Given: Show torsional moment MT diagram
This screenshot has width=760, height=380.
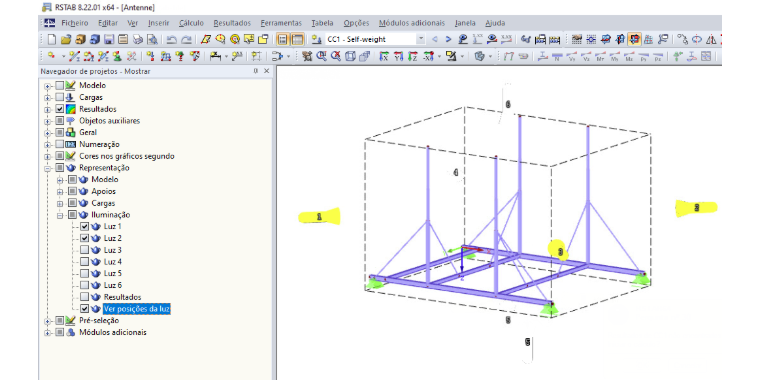Looking at the screenshot, I should tap(600, 56).
